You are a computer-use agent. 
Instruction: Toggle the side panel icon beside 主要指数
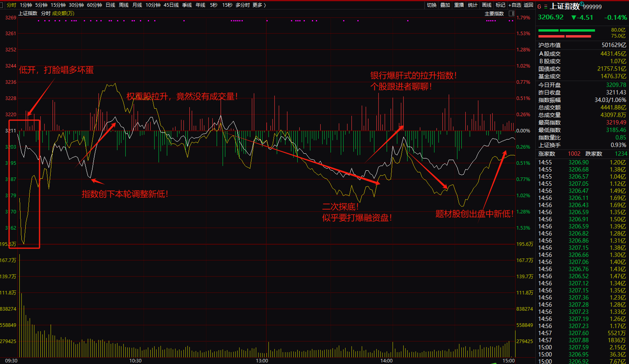point(511,13)
